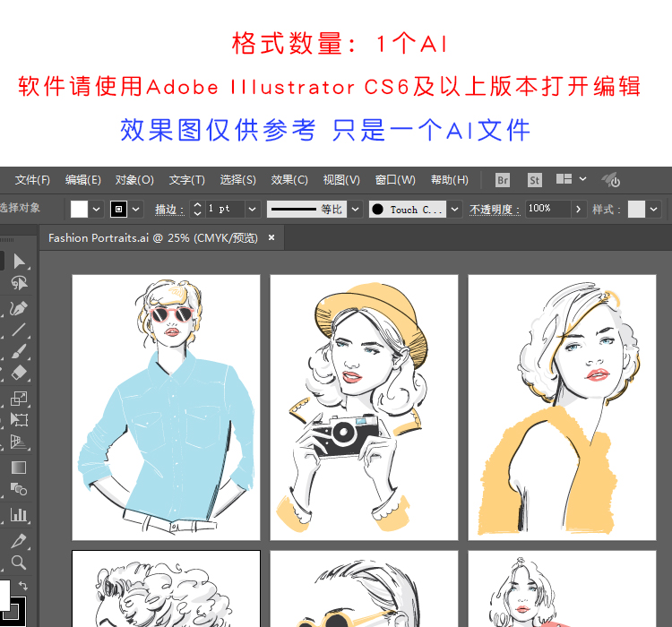Select the Zoom magnifier tool
The image size is (672, 627).
(x=19, y=563)
